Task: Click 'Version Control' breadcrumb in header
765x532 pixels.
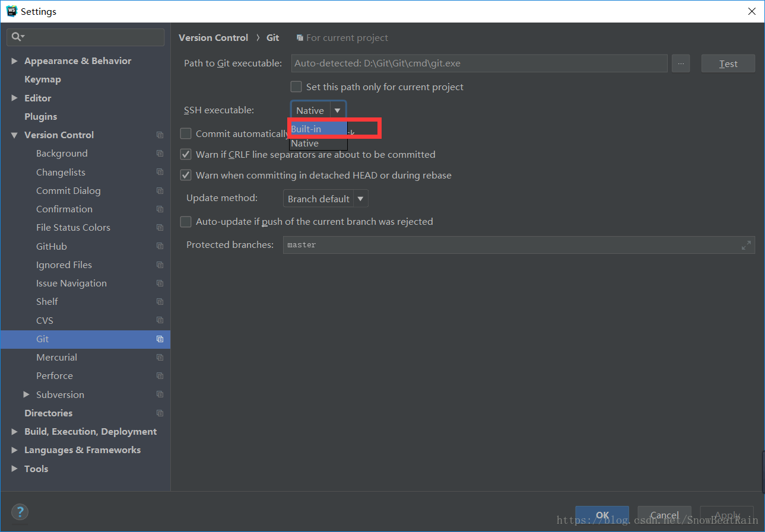Action: point(214,37)
